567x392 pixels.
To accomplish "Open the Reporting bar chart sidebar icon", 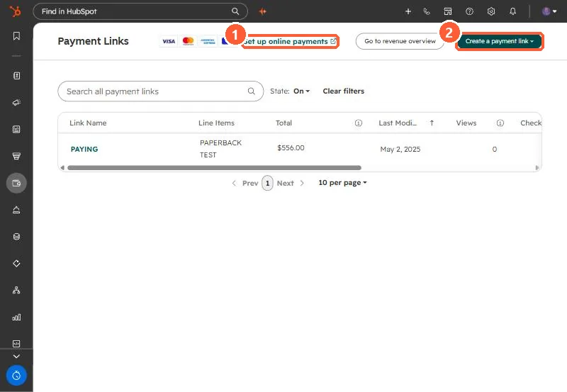I will click(x=16, y=317).
